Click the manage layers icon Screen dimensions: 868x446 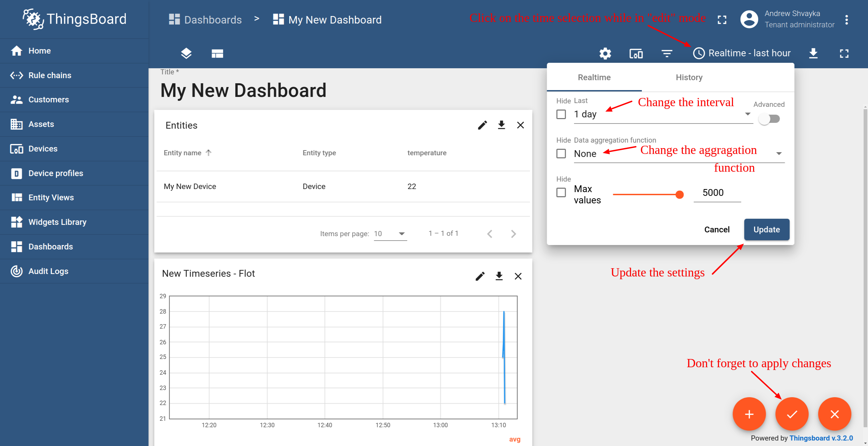(x=186, y=54)
